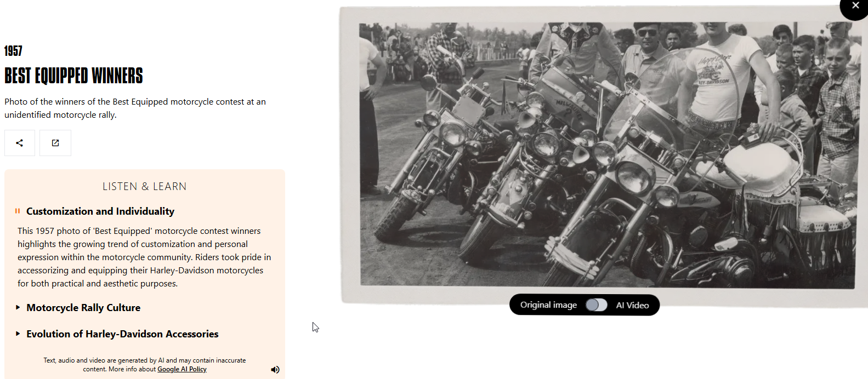The height and width of the screenshot is (379, 868).
Task: Open the Google AI Policy link
Action: [x=182, y=369]
